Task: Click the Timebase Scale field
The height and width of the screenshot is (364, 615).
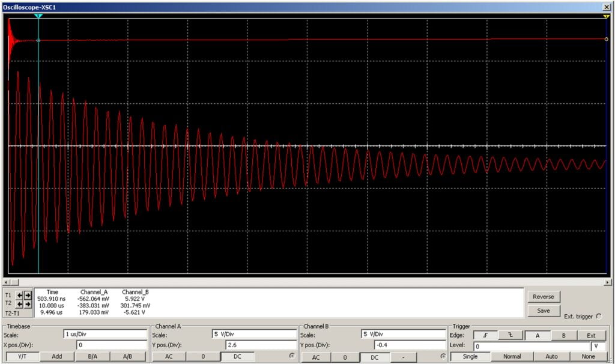Action: tap(105, 334)
